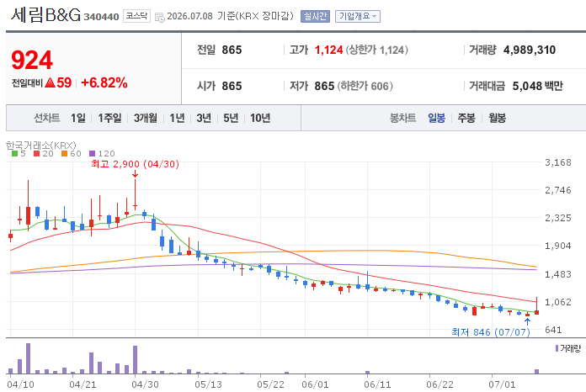Click the +6.82% change value
586x392 pixels.
104,83
